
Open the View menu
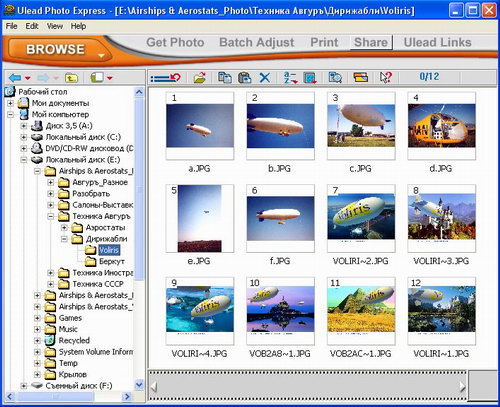point(55,26)
